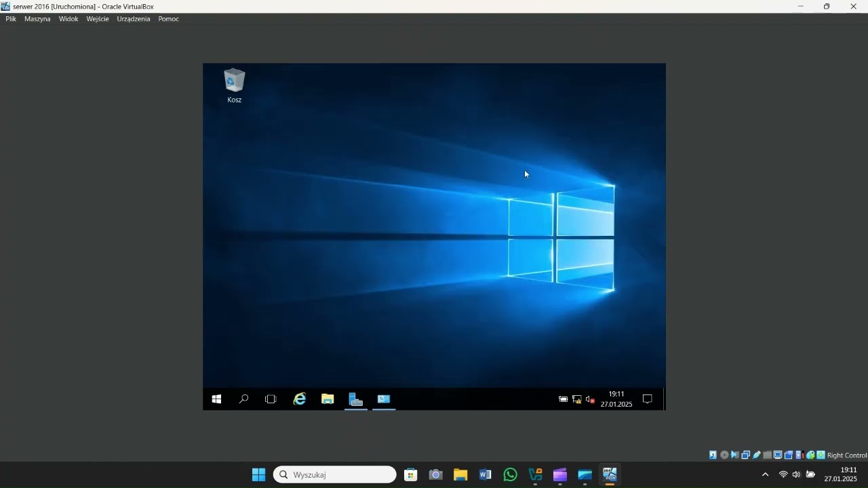Screen dimensions: 868x488
Task: Open host File Explorer folder icon
Action: click(x=460, y=474)
